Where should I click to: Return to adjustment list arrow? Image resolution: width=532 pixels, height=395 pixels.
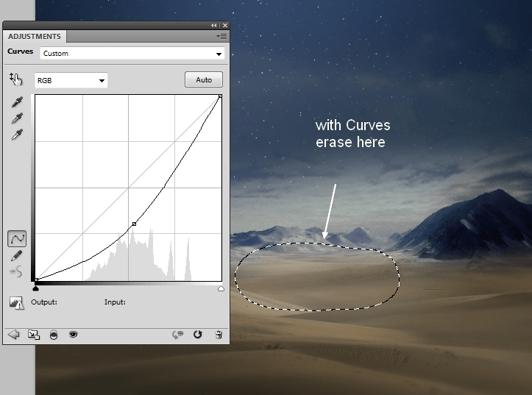click(13, 335)
